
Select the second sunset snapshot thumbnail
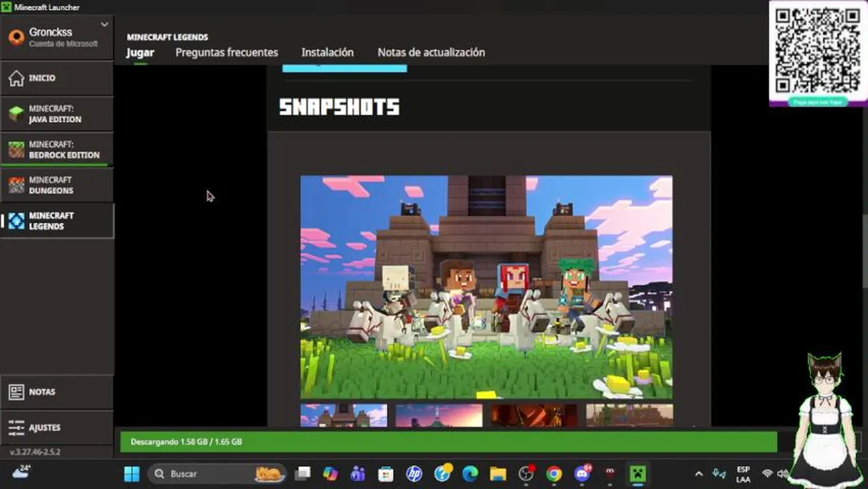[439, 416]
